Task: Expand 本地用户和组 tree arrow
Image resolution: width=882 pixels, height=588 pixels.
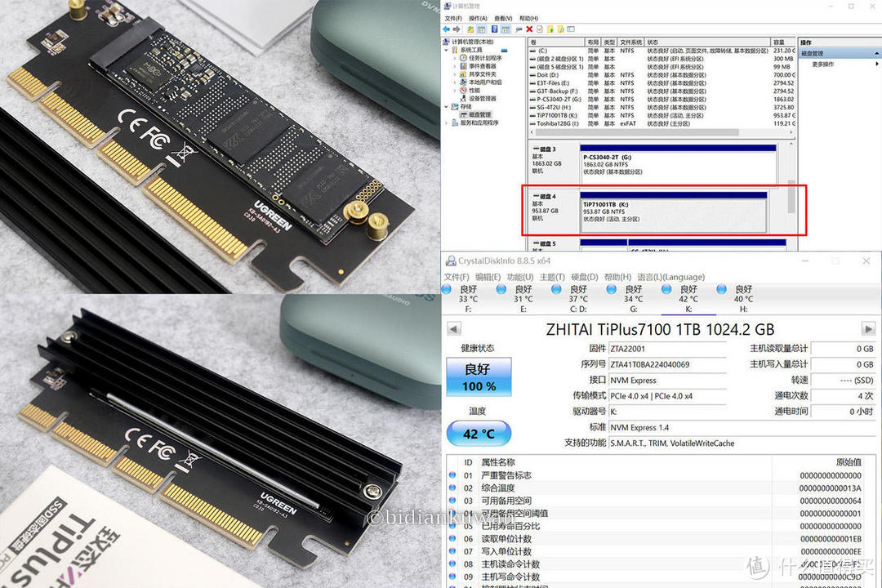Action: pyautogui.click(x=455, y=82)
